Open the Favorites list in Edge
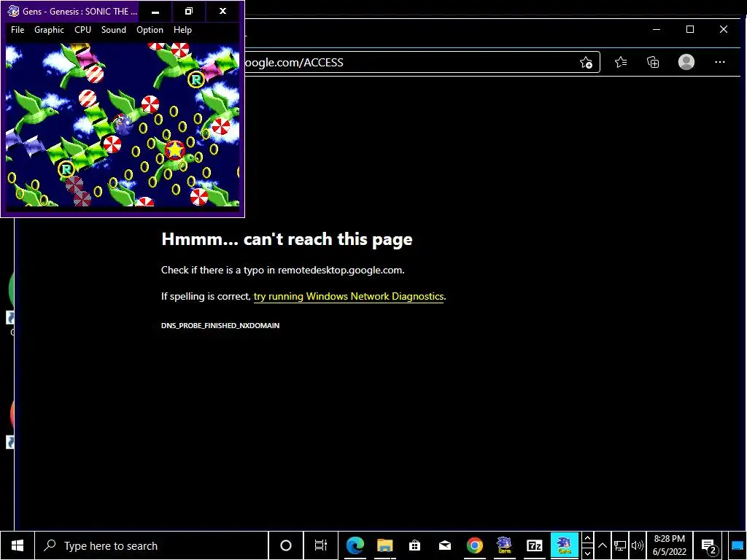 tap(621, 63)
